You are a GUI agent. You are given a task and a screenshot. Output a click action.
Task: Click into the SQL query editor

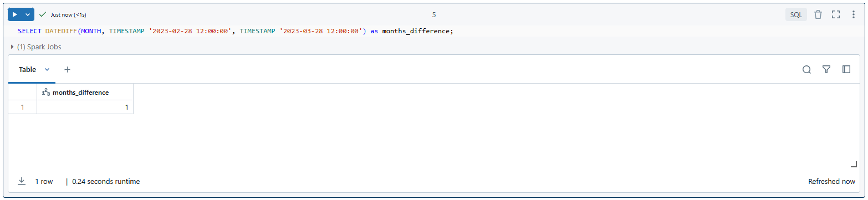(434, 31)
